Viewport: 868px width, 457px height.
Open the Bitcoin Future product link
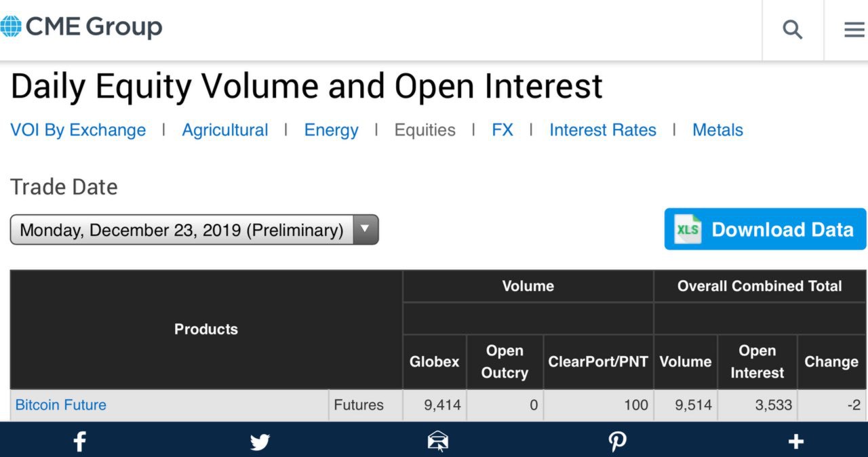(x=61, y=405)
